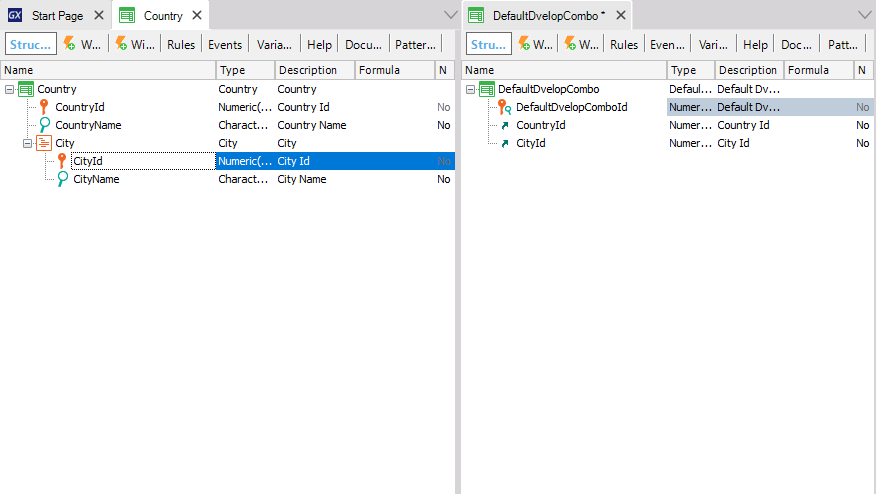Collapse the Country root node

point(9,89)
